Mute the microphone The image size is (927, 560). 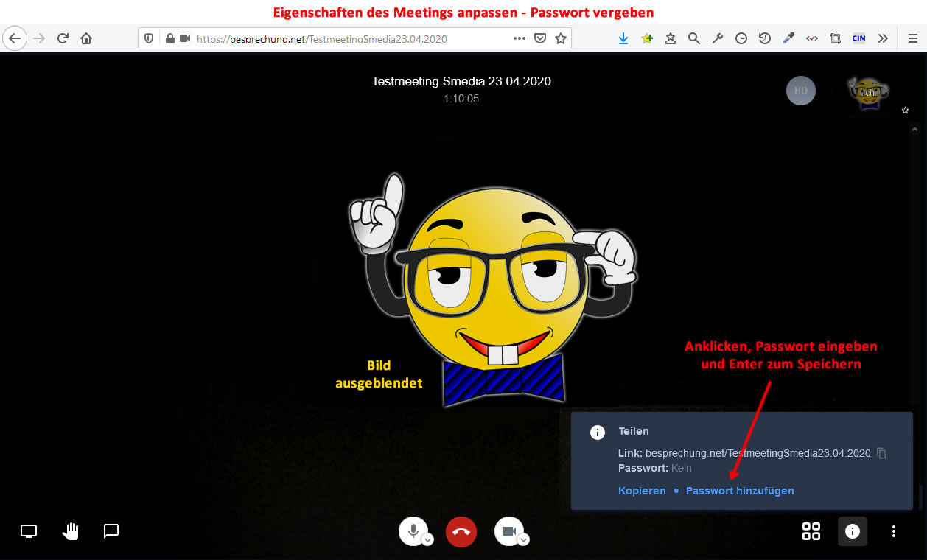coord(413,531)
